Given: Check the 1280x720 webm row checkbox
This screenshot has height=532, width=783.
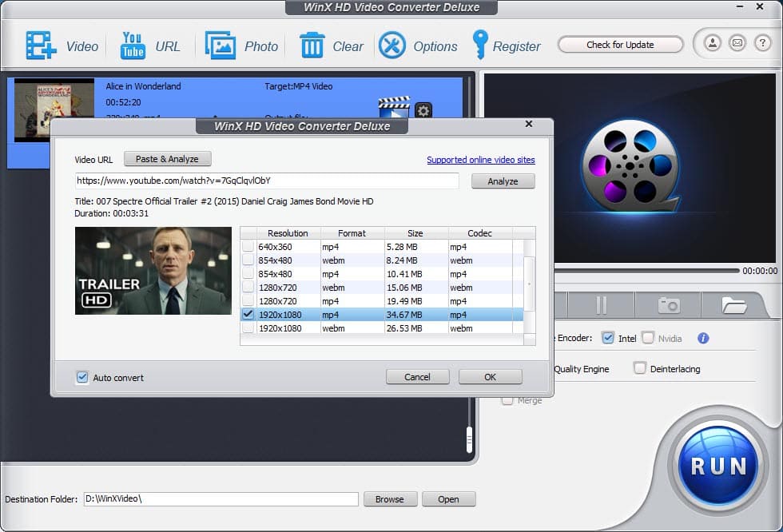Looking at the screenshot, I should tap(248, 287).
